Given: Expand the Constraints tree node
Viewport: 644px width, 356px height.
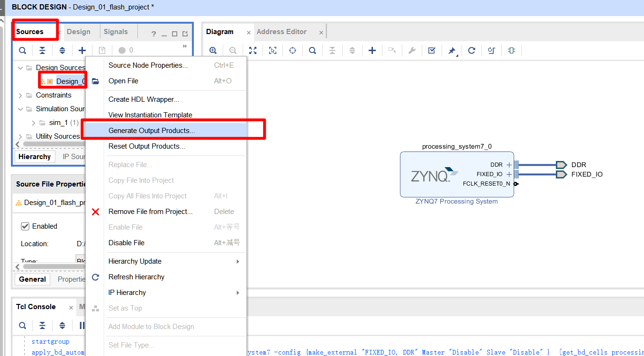Looking at the screenshot, I should pos(20,95).
